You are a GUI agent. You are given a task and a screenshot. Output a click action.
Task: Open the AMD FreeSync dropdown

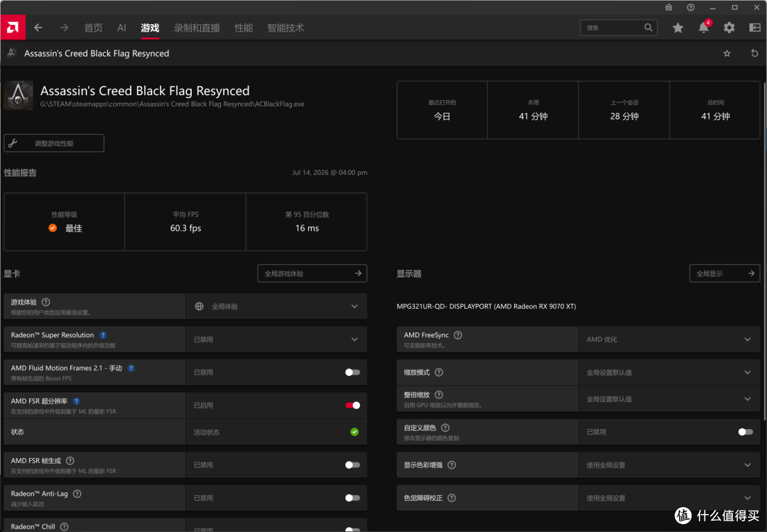(x=669, y=340)
